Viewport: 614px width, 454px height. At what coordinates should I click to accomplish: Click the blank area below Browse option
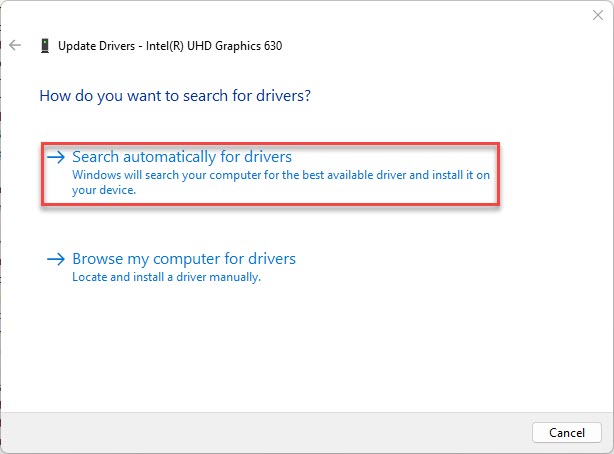tap(305, 345)
